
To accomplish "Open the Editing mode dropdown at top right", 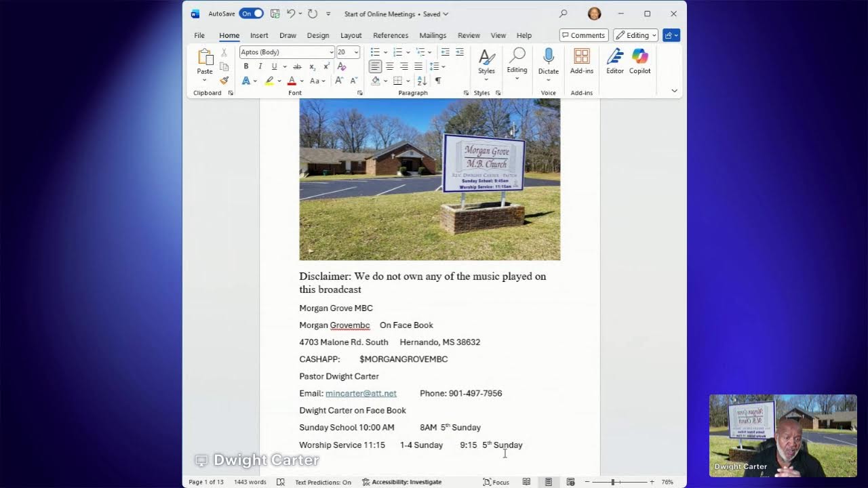I will tap(635, 35).
